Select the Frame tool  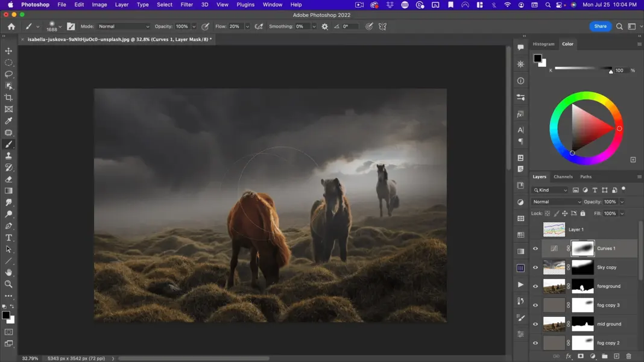(8, 109)
